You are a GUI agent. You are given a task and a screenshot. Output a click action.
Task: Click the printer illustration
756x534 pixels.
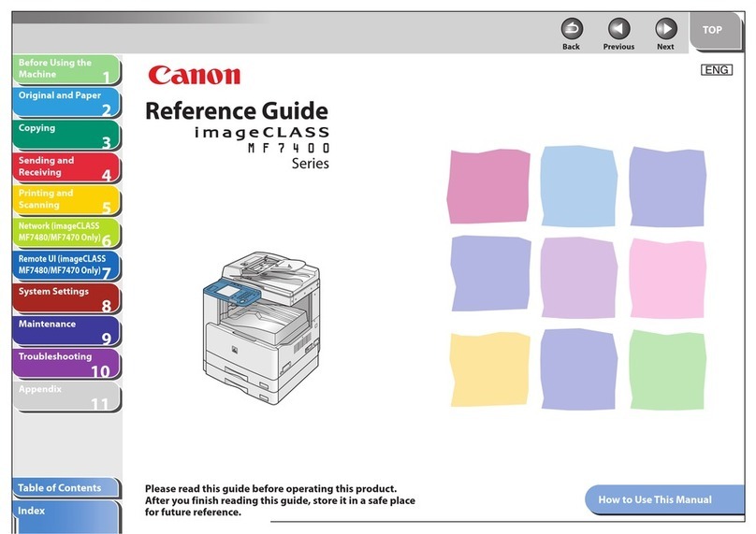pos(261,327)
